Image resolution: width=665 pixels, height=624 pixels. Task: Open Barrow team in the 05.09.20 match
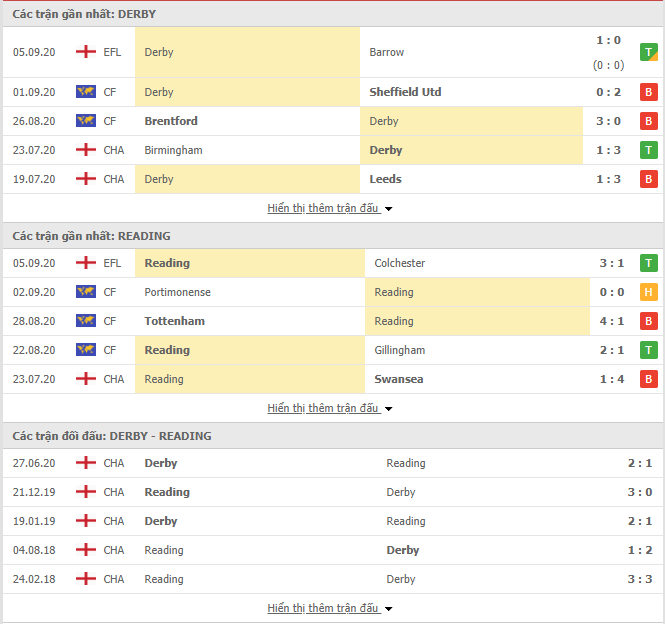386,52
